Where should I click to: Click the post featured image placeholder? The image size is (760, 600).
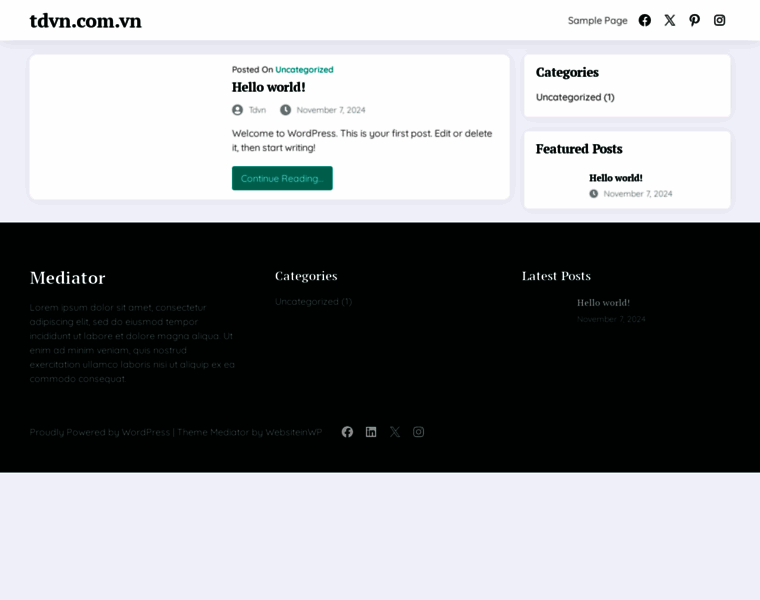click(125, 127)
